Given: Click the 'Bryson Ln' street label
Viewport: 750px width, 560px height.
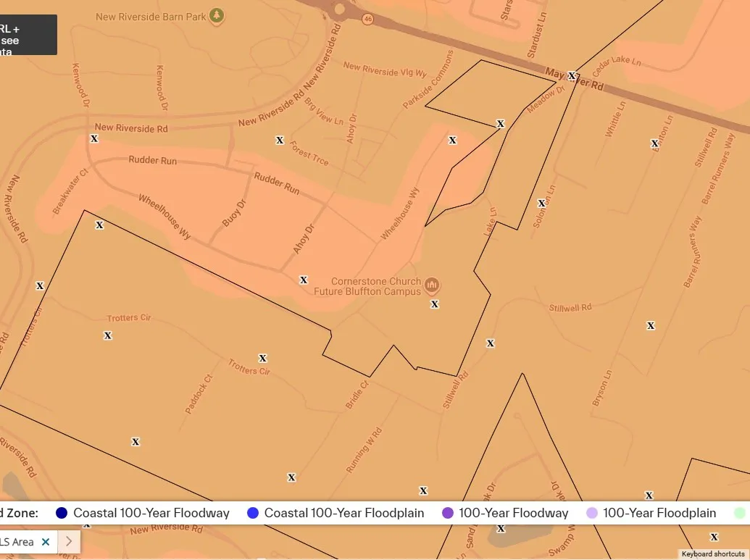Looking at the screenshot, I should (x=601, y=388).
